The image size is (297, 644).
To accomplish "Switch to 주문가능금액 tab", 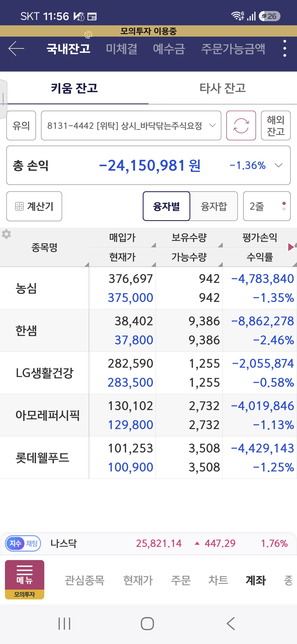I will tap(233, 49).
